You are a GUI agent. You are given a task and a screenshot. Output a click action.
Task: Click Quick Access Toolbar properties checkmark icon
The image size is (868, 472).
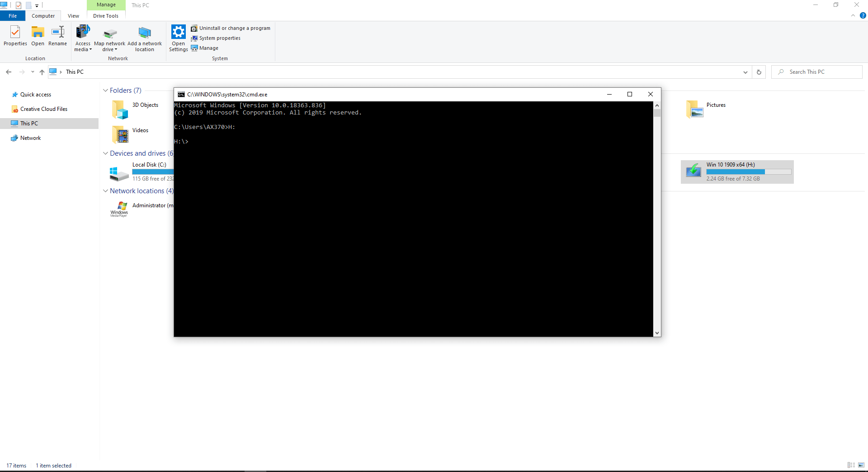pos(19,5)
